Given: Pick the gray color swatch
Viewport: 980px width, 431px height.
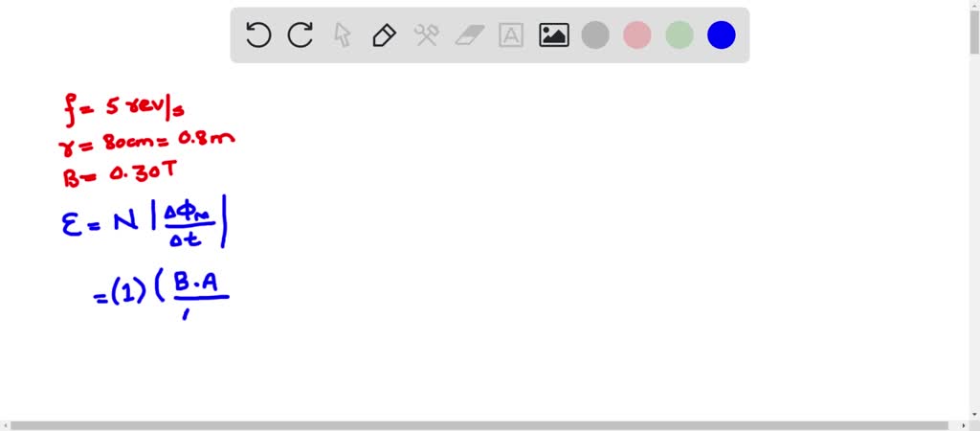Looking at the screenshot, I should pos(595,35).
